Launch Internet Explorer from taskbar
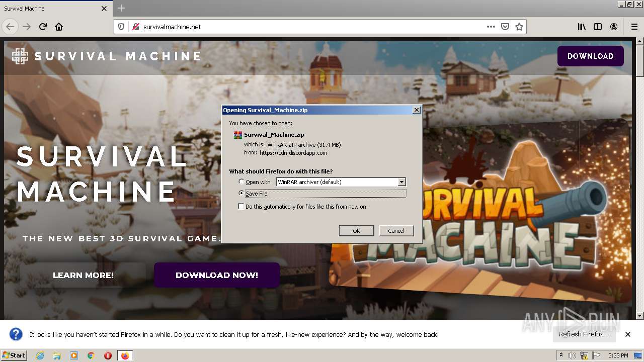Image resolution: width=644 pixels, height=362 pixels. (x=40, y=355)
